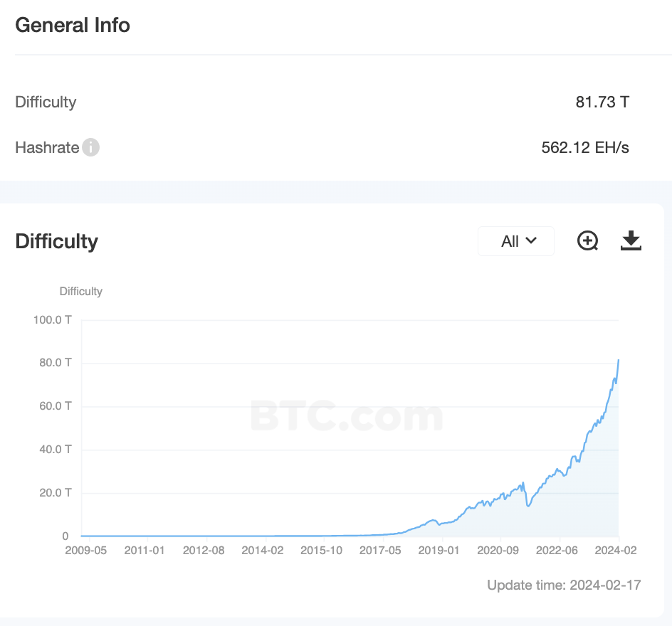The image size is (672, 626).
Task: Click the Hashrate info icon
Action: click(90, 148)
